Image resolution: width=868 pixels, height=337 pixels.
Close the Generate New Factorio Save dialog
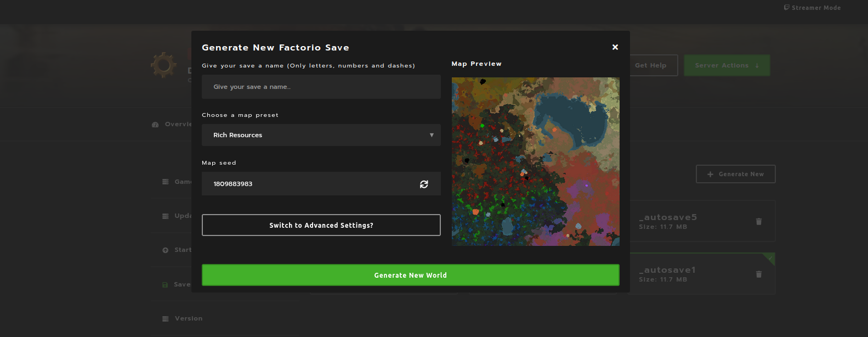pos(615,47)
